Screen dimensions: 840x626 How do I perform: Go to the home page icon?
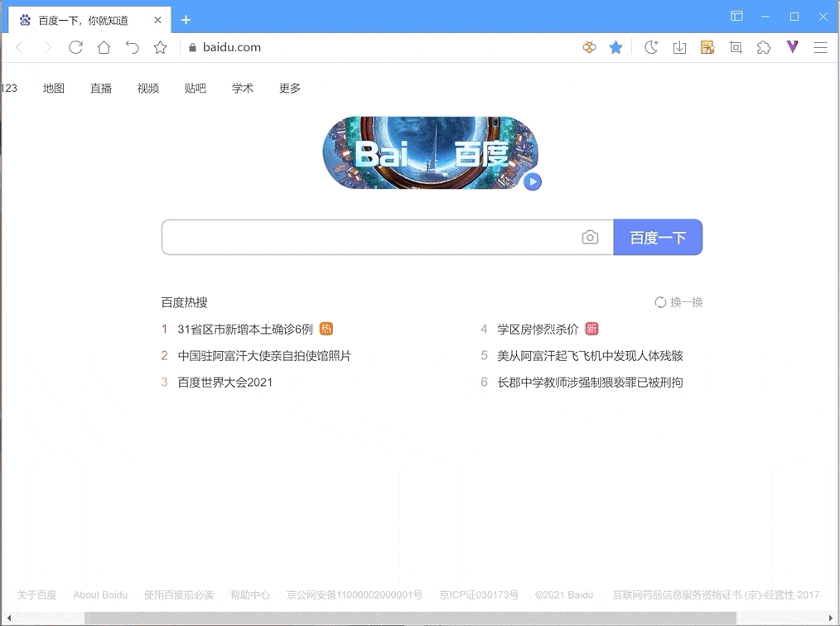coord(104,47)
